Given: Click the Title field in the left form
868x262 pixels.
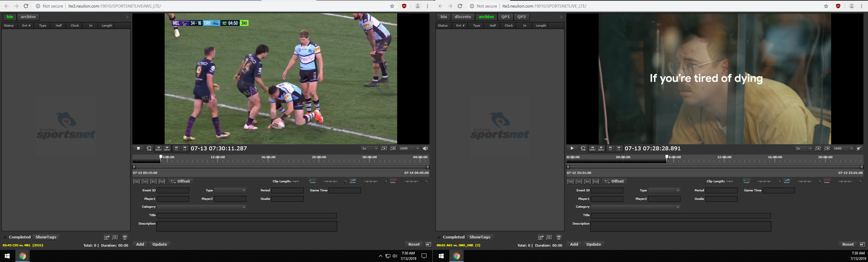Looking at the screenshot, I should (x=247, y=216).
